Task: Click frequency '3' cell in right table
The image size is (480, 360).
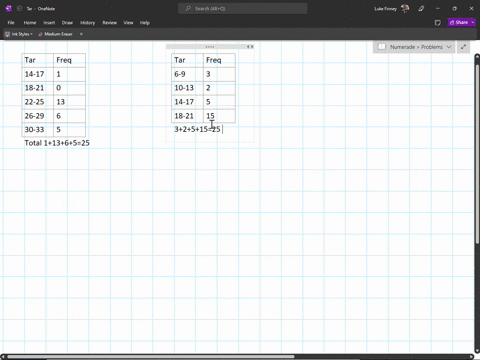Action: 219,74
